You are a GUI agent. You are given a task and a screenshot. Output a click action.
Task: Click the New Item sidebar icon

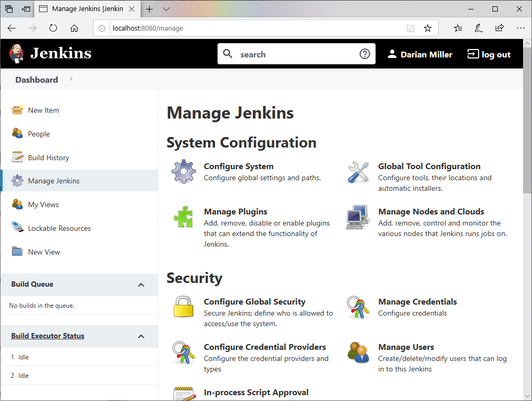tap(16, 110)
